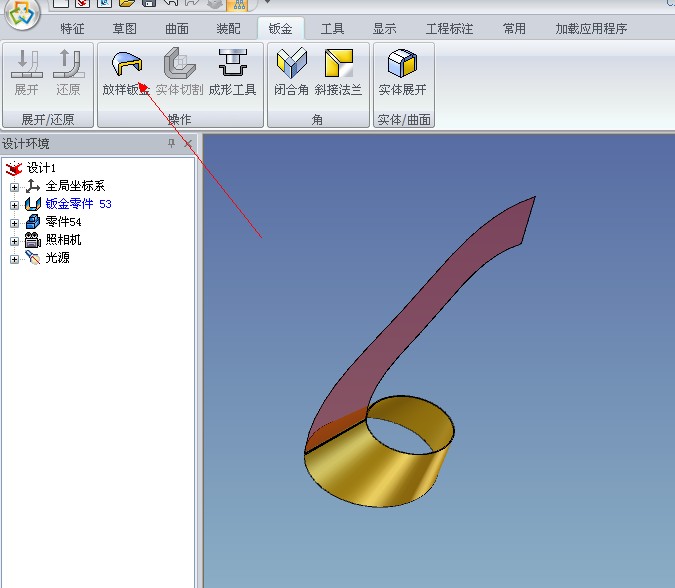Click the coordinate axes icon of 全局坐标系
Viewport: 675px width, 588px height.
point(33,186)
